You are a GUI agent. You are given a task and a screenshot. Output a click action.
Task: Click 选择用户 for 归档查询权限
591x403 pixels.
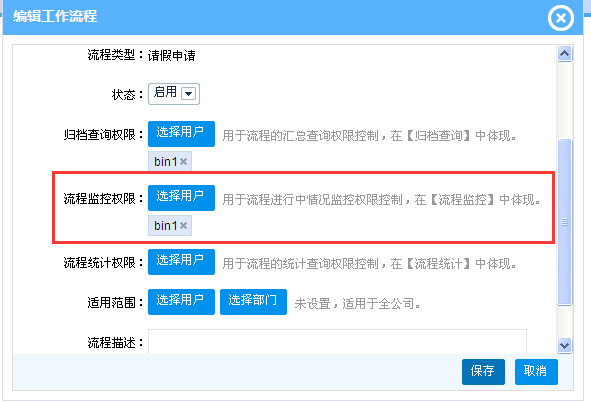(x=181, y=134)
